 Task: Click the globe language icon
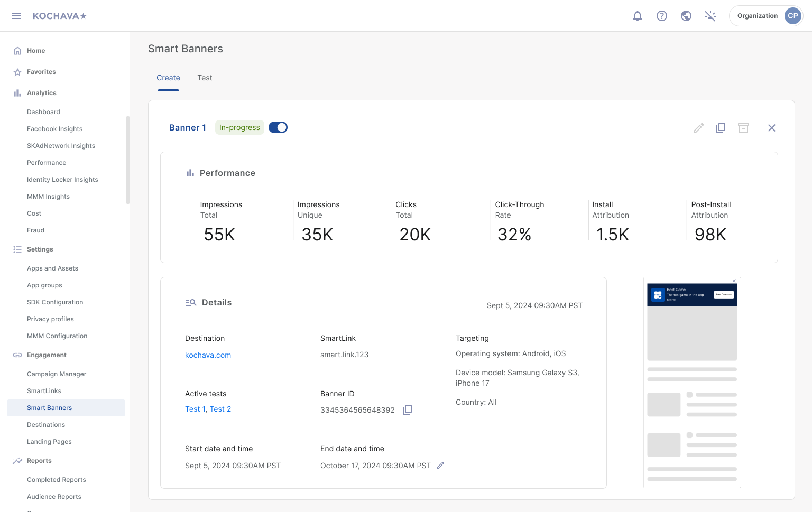(x=686, y=16)
